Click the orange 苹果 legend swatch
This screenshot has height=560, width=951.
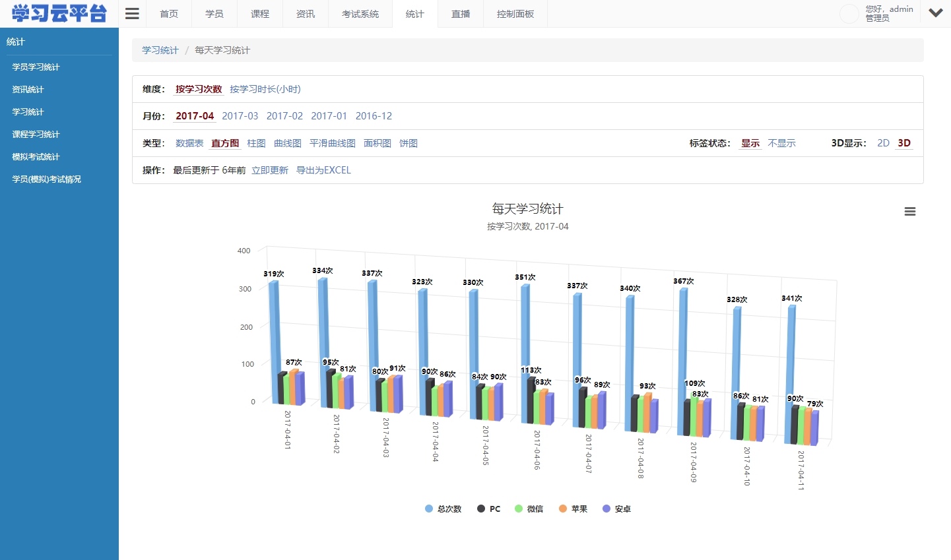pos(562,508)
